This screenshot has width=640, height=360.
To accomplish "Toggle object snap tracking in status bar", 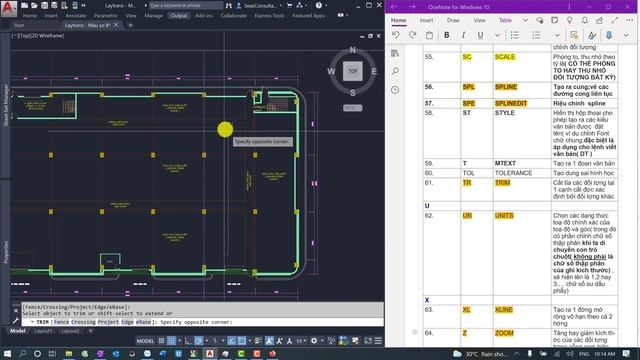I will [231, 340].
